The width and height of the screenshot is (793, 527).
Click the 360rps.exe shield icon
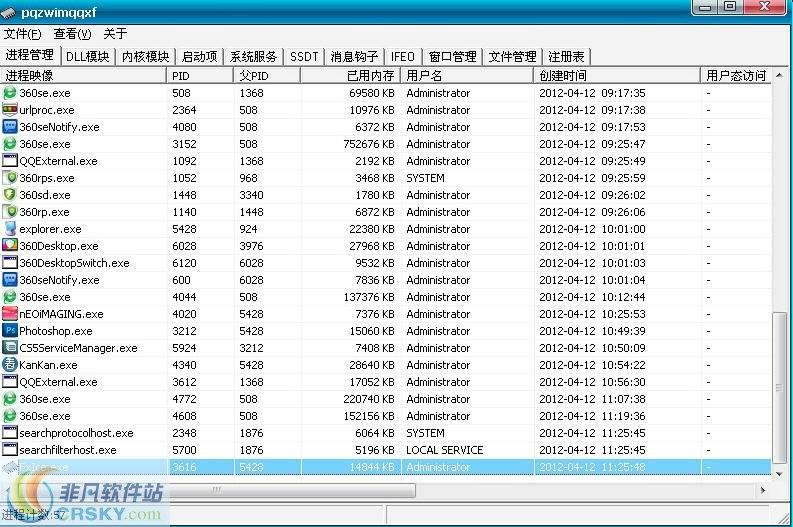[x=10, y=178]
